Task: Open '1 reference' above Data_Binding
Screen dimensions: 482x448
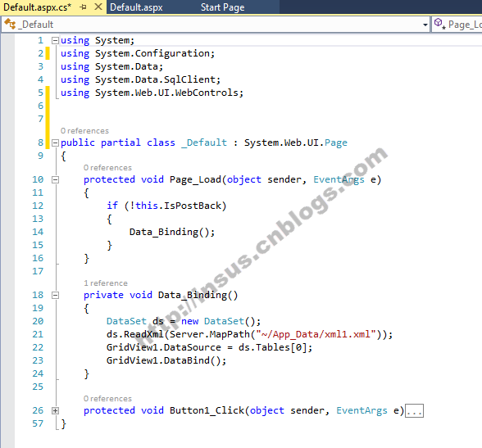Action: click(x=106, y=283)
